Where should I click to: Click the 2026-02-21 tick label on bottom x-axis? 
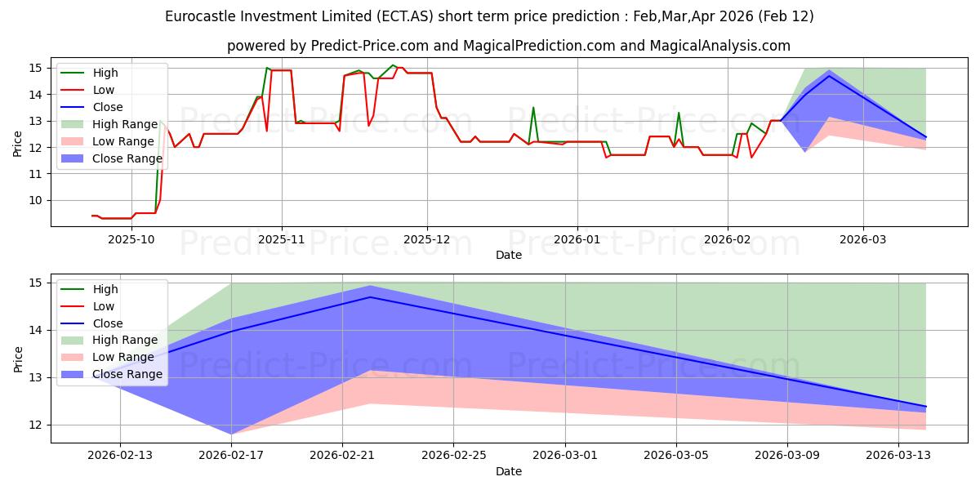[342, 456]
